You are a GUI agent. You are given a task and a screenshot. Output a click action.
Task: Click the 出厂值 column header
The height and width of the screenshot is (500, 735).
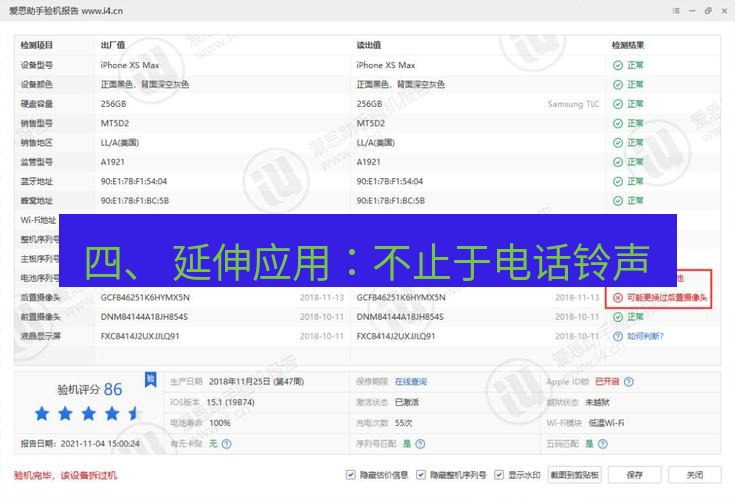(x=112, y=45)
